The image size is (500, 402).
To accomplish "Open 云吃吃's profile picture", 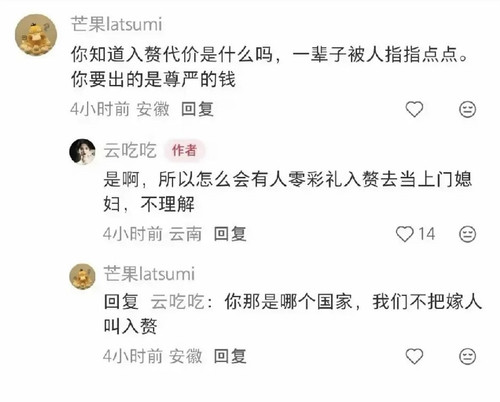I will (82, 152).
